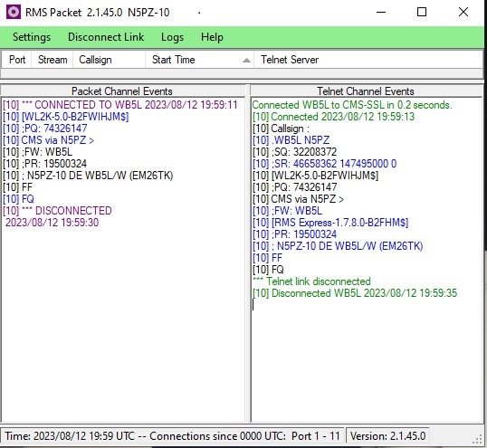Click telnet line ';SR: 46658362 147495000 0'
This screenshot has width=487, height=448.
coord(324,164)
